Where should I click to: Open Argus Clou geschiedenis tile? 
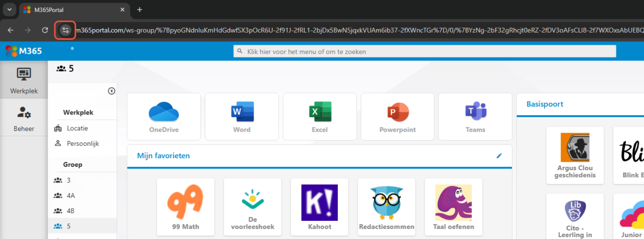click(x=575, y=155)
